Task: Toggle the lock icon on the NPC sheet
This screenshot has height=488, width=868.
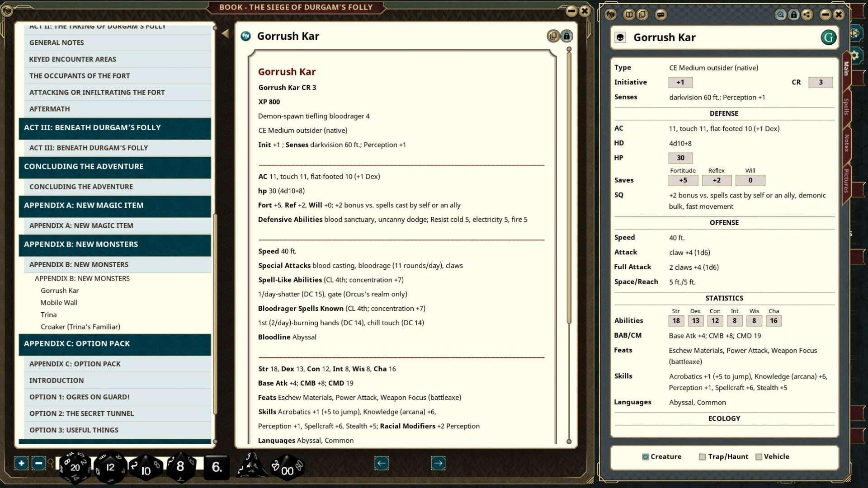Action: point(793,15)
